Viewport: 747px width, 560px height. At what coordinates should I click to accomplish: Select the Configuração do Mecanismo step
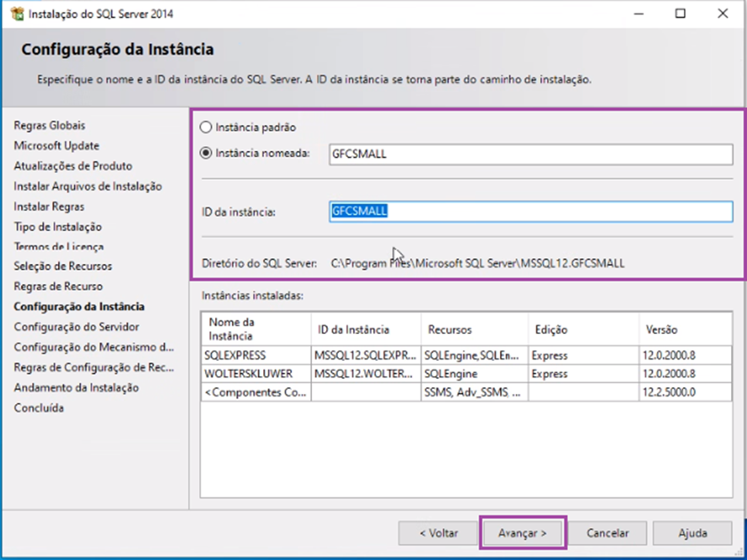coord(94,347)
